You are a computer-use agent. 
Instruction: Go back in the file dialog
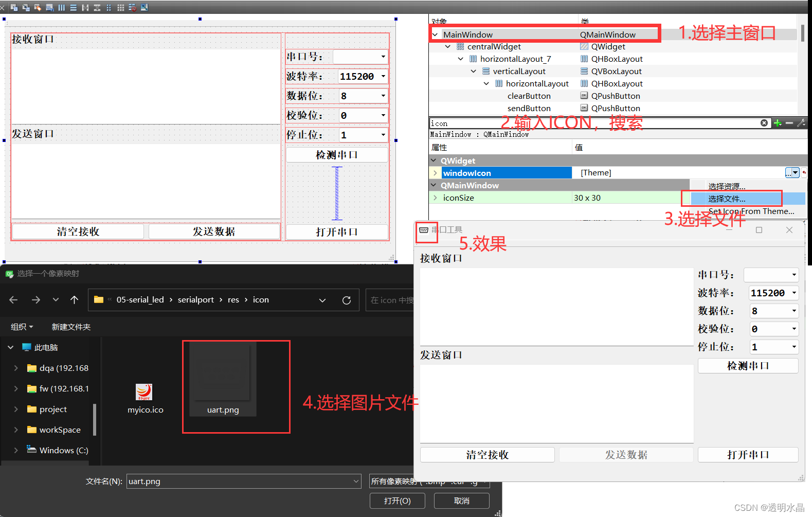14,300
